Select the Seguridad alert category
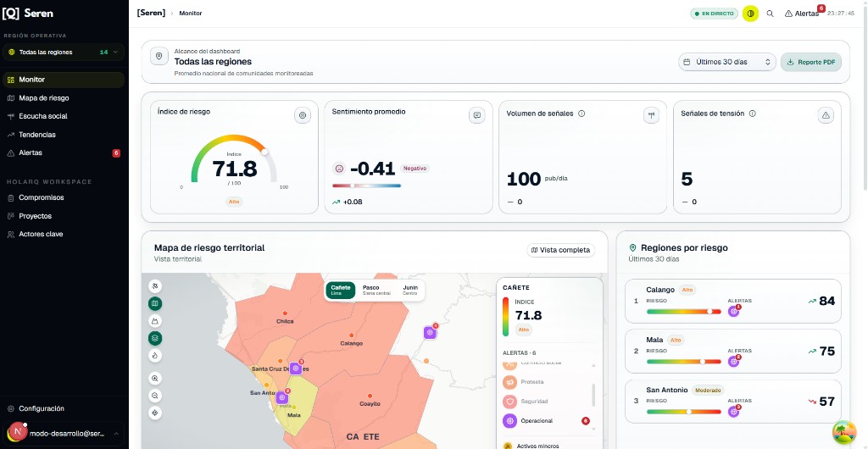 (546, 402)
